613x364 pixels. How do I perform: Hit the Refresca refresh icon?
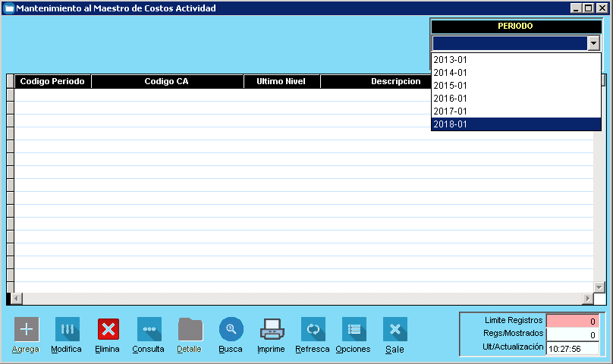click(313, 329)
